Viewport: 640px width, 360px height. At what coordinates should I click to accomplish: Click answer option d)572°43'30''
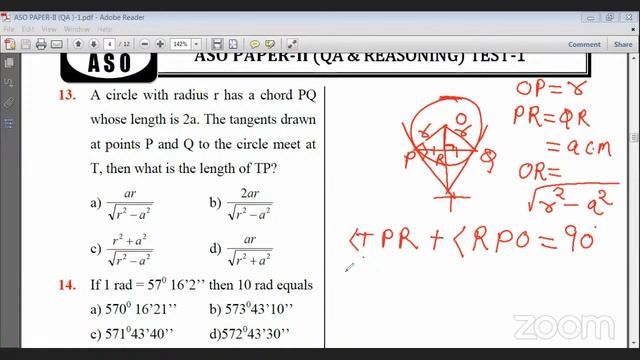coord(249,333)
